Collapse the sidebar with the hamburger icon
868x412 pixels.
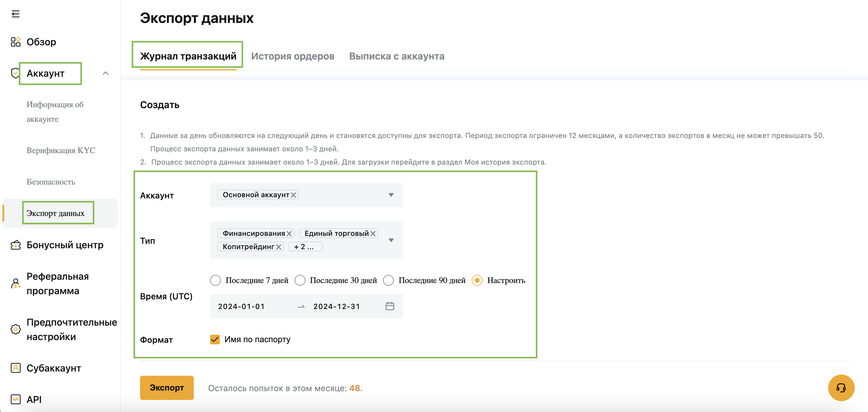click(15, 14)
